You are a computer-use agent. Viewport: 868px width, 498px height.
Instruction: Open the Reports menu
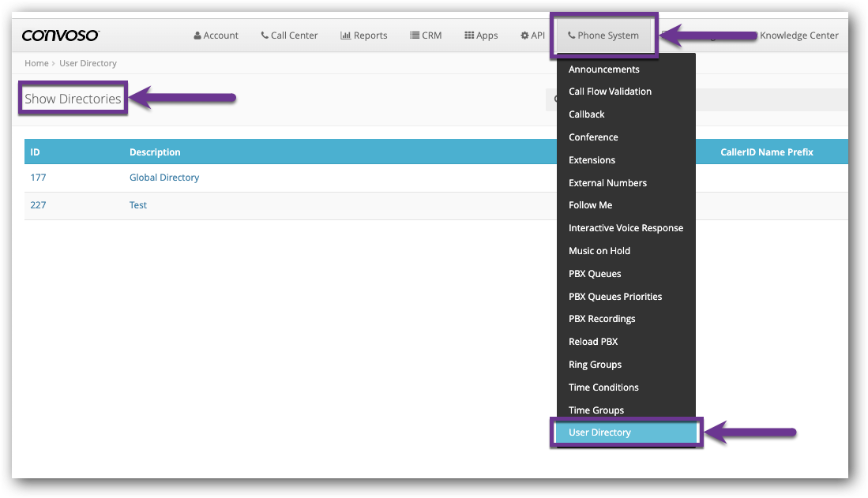363,36
